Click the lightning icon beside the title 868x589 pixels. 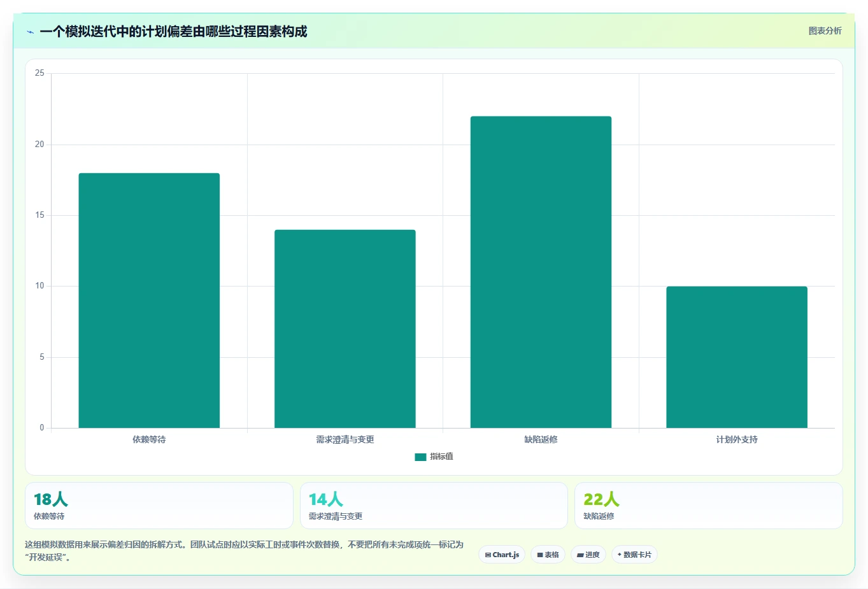pos(30,32)
